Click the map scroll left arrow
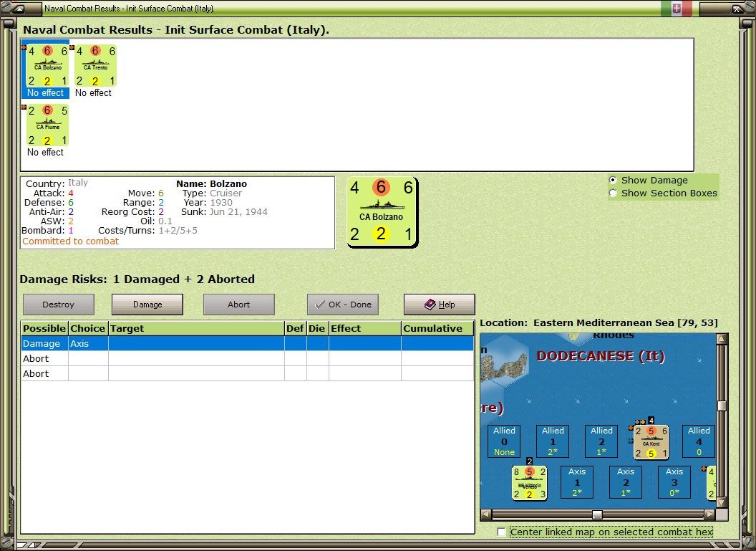The width and height of the screenshot is (756, 551). [x=486, y=514]
